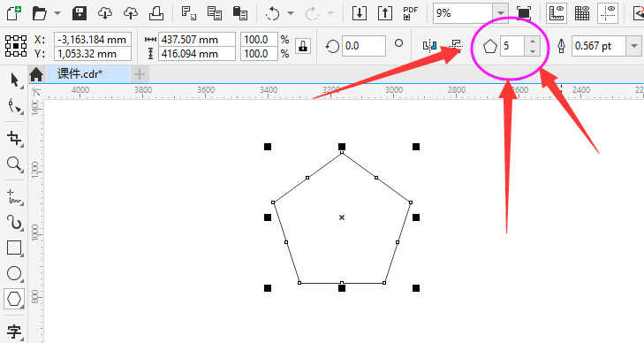Click the Export icon with up arrow
Screen dimensions: 644x343
(385, 13)
